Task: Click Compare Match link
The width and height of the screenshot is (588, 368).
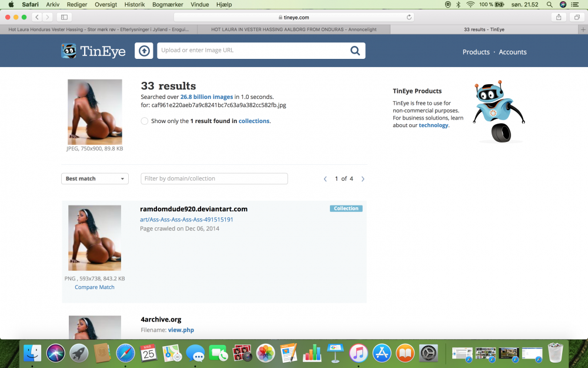Action: [95, 287]
